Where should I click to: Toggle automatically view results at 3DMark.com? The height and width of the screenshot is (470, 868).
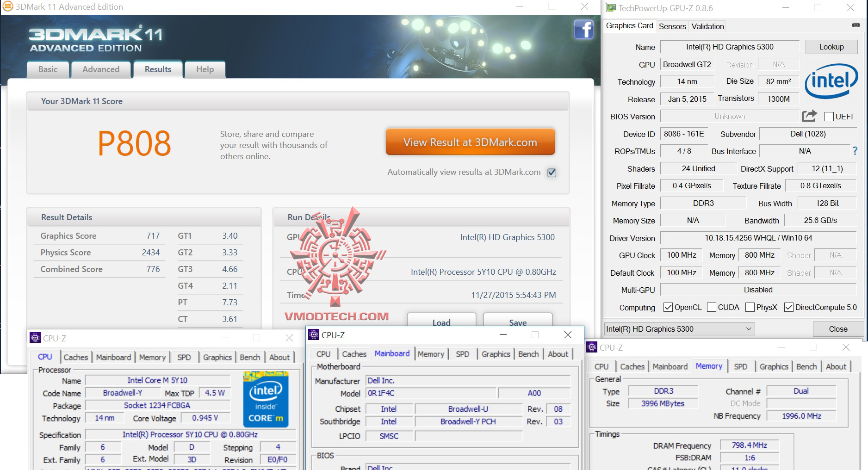coord(552,173)
